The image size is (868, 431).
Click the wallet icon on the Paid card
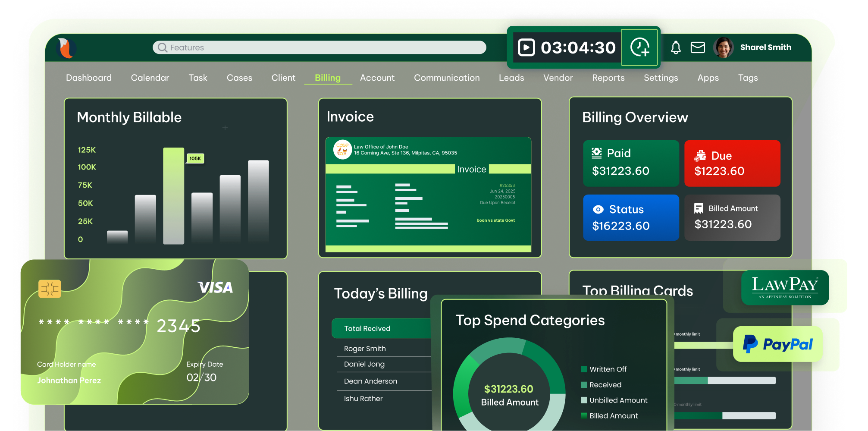pyautogui.click(x=596, y=153)
